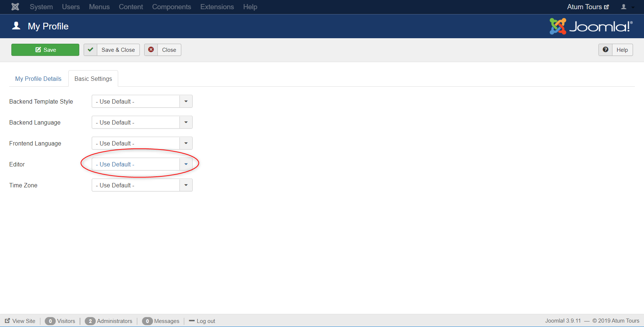Click the Help button label in toolbar
The image size is (644, 327).
tap(622, 50)
